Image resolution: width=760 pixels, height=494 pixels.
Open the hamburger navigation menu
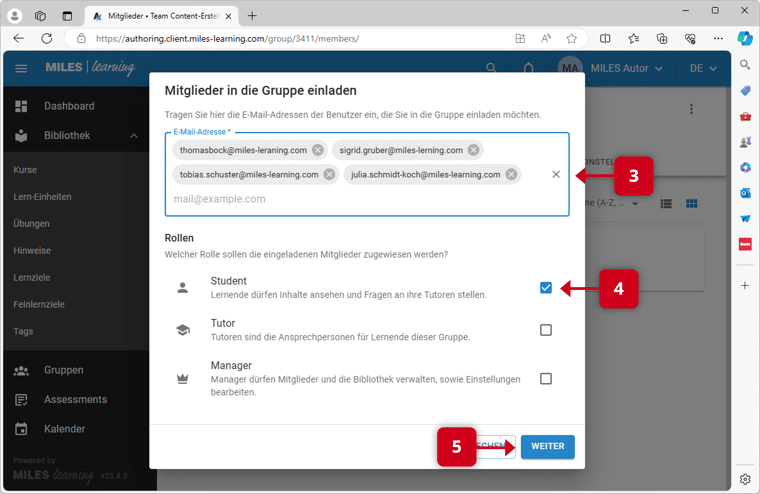pyautogui.click(x=21, y=69)
